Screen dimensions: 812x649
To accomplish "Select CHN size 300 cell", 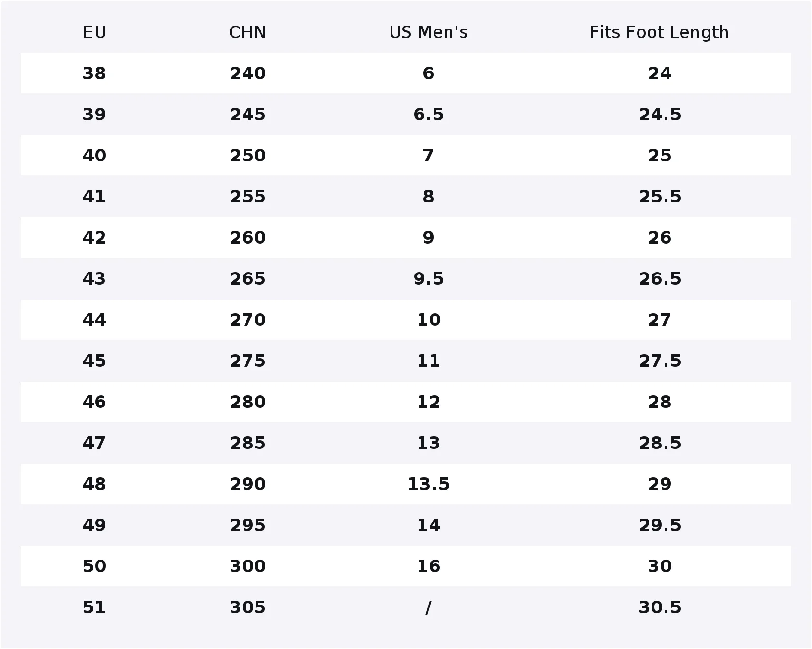I will coord(247,566).
